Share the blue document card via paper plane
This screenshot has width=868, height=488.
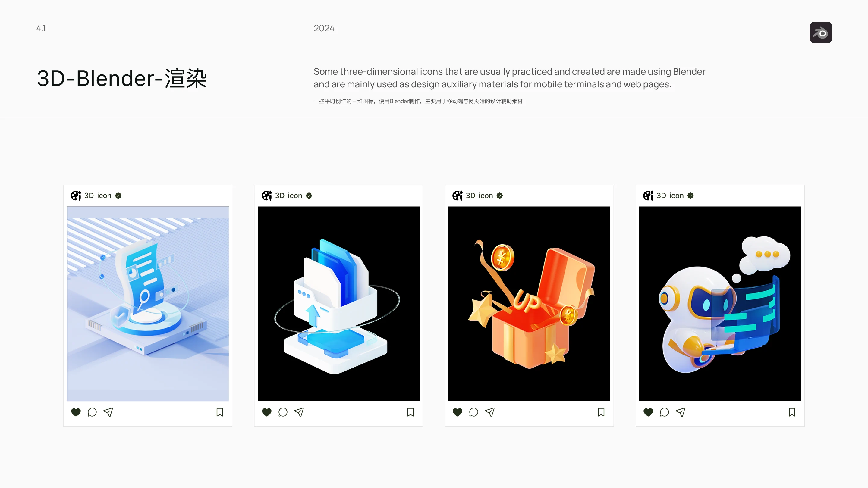(x=108, y=412)
